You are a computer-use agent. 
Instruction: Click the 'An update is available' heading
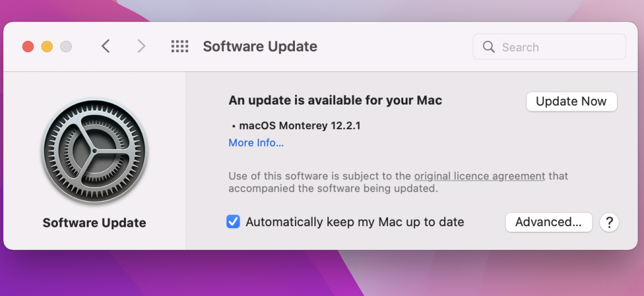335,100
